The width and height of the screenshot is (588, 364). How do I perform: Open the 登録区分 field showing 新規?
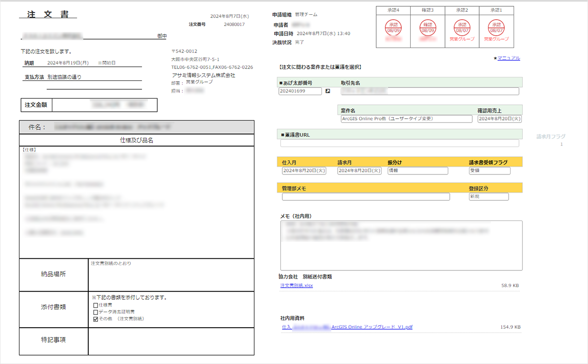point(488,197)
